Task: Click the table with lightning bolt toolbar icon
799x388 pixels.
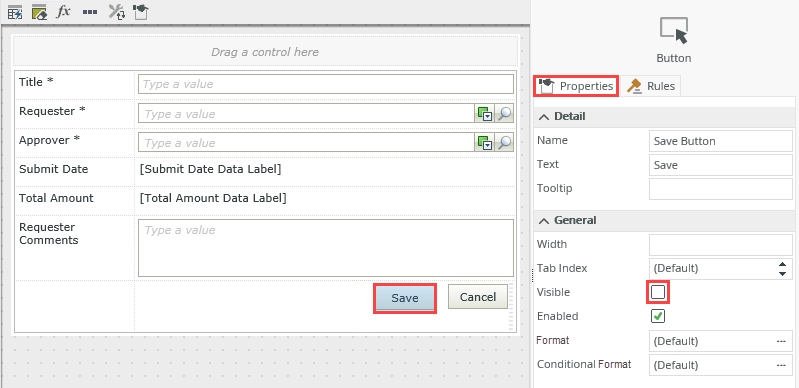Action: click(15, 12)
